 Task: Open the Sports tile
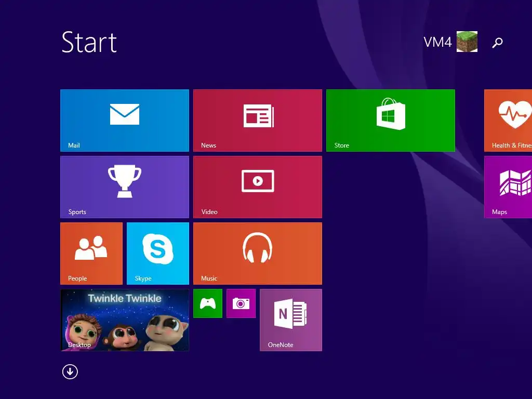[x=125, y=187]
